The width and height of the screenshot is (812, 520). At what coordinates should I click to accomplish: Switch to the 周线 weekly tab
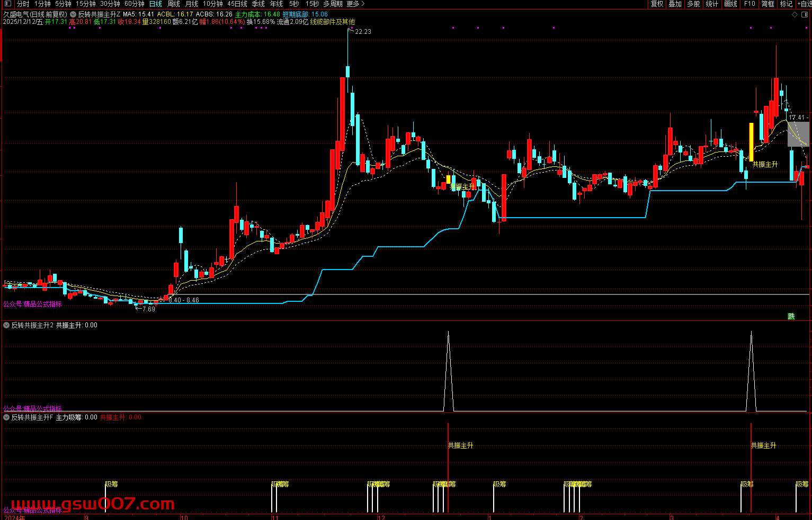174,4
